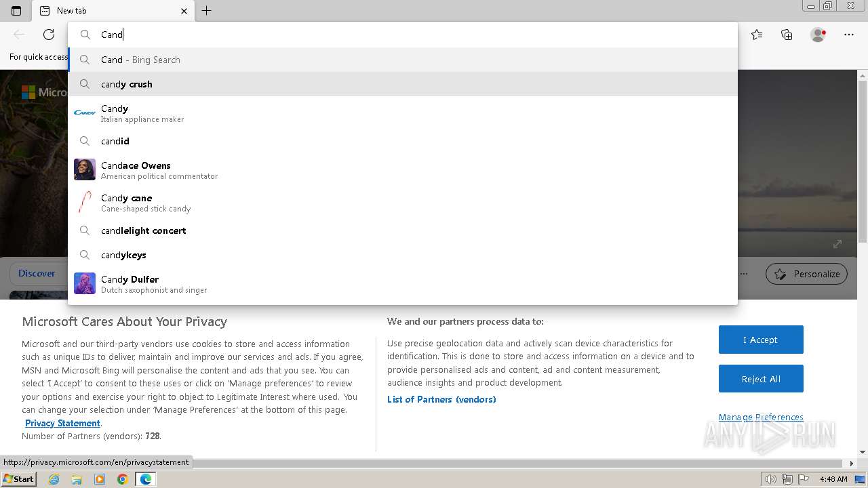Select the Candy Dulfer suggestion

(x=403, y=284)
